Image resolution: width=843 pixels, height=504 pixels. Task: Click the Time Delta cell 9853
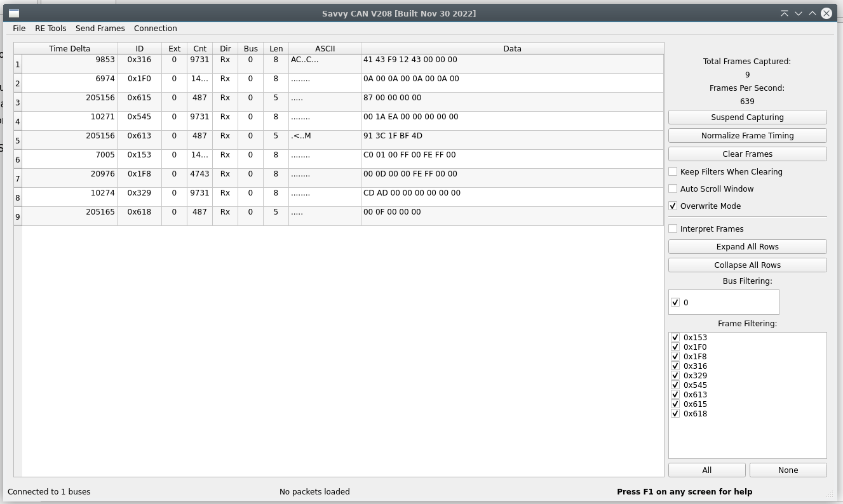[x=70, y=64]
